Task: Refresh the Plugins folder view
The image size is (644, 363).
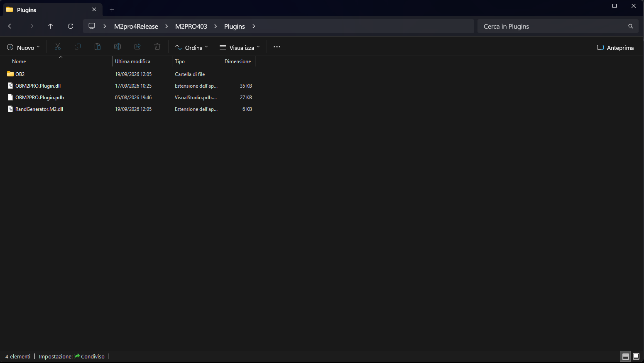Action: click(x=71, y=26)
